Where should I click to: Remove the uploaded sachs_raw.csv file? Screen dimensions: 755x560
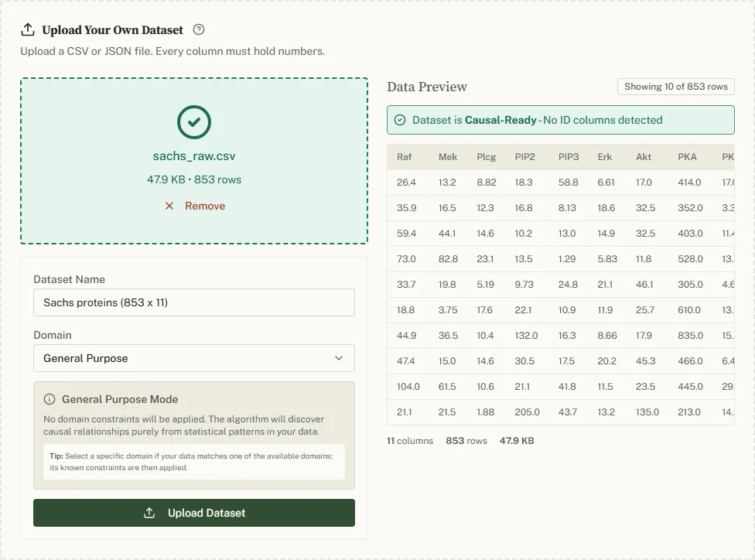(195, 206)
